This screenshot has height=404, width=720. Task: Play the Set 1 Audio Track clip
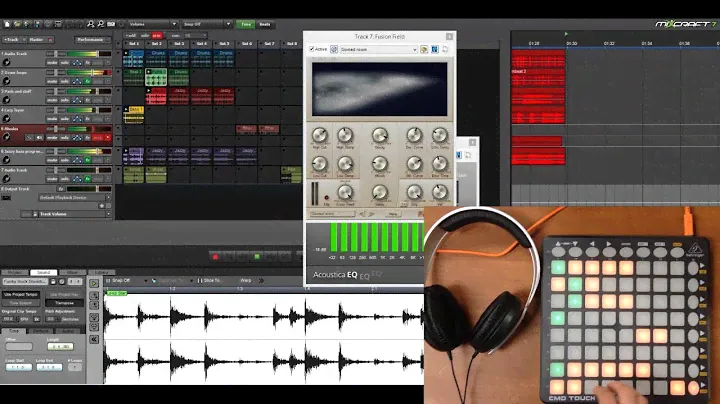pos(125,52)
